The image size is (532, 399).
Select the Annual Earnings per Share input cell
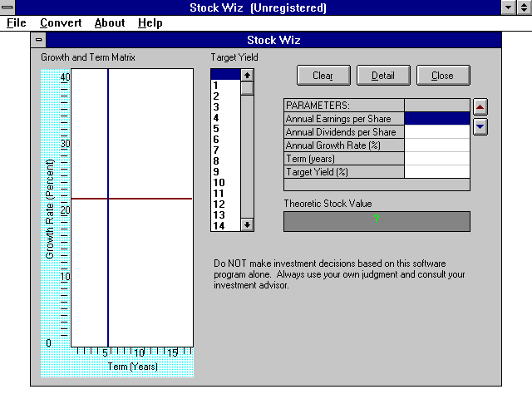coord(436,119)
